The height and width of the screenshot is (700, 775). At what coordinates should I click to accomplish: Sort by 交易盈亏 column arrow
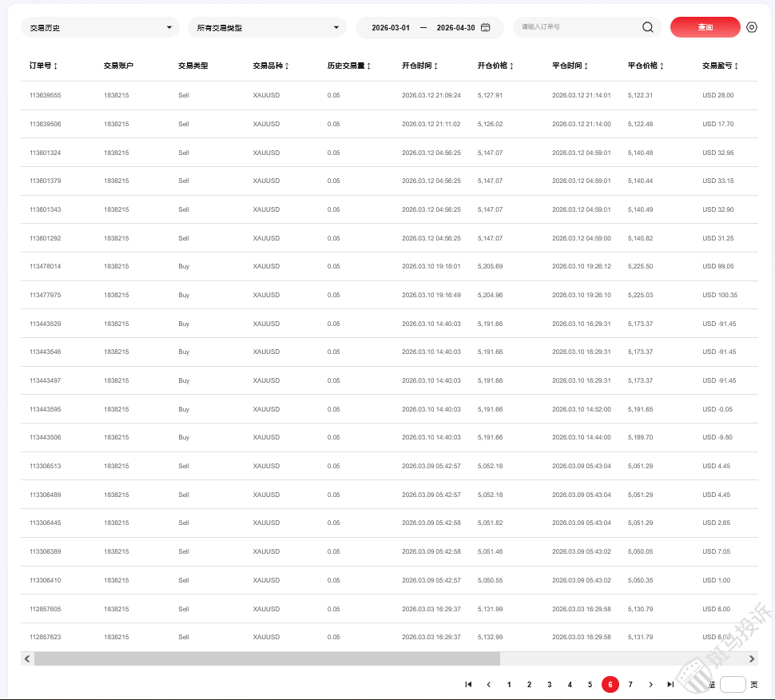pyautogui.click(x=737, y=66)
